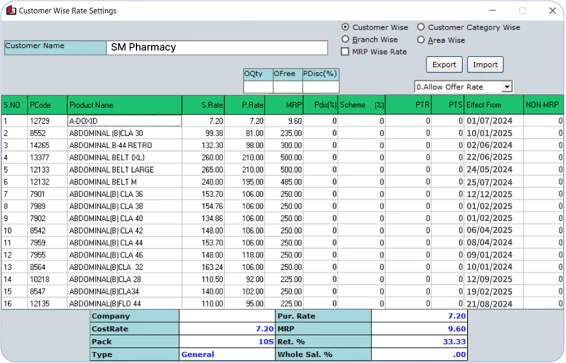Click the Import button
This screenshot has height=363, width=566.
point(485,65)
